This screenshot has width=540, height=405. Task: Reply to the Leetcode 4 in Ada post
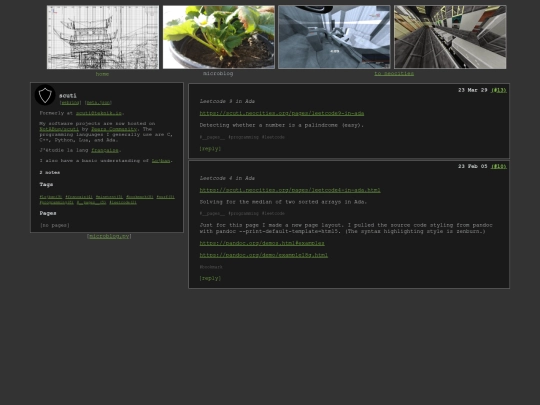tap(210, 278)
